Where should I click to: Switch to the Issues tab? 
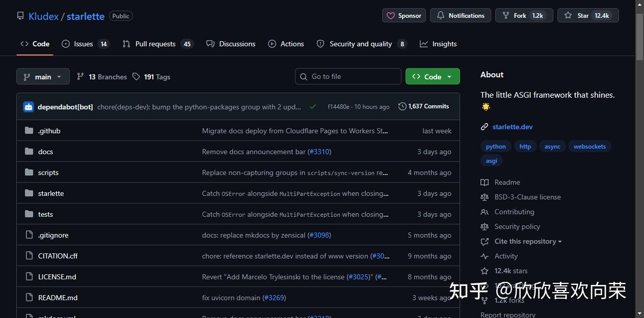click(85, 44)
